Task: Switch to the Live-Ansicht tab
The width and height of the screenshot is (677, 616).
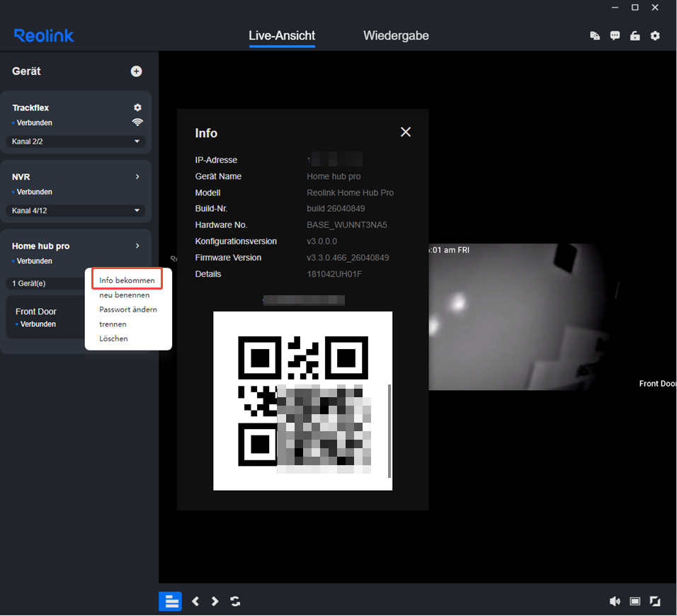Action: pyautogui.click(x=282, y=35)
